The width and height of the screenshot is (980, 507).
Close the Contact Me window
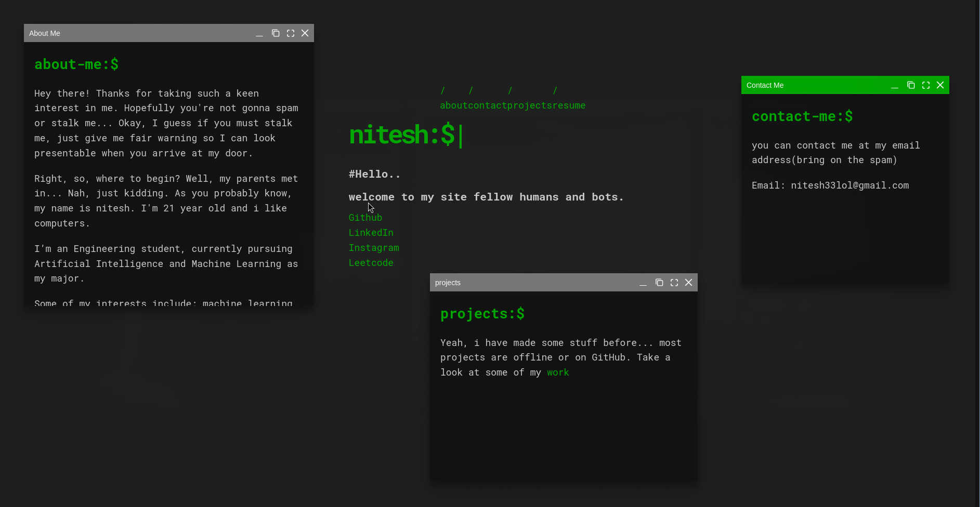(x=940, y=85)
